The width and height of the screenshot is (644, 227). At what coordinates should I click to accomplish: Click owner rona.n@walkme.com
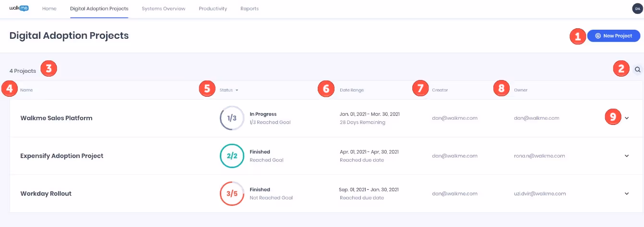(540, 156)
